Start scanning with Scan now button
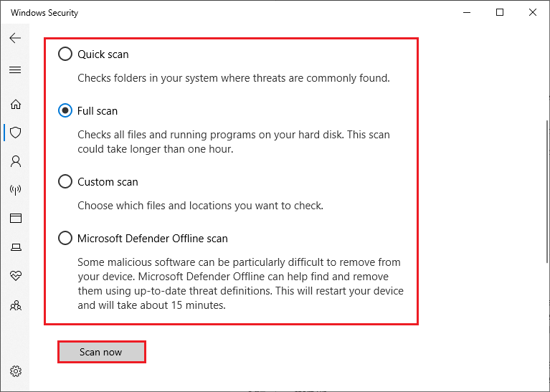This screenshot has width=550, height=392. click(x=101, y=352)
